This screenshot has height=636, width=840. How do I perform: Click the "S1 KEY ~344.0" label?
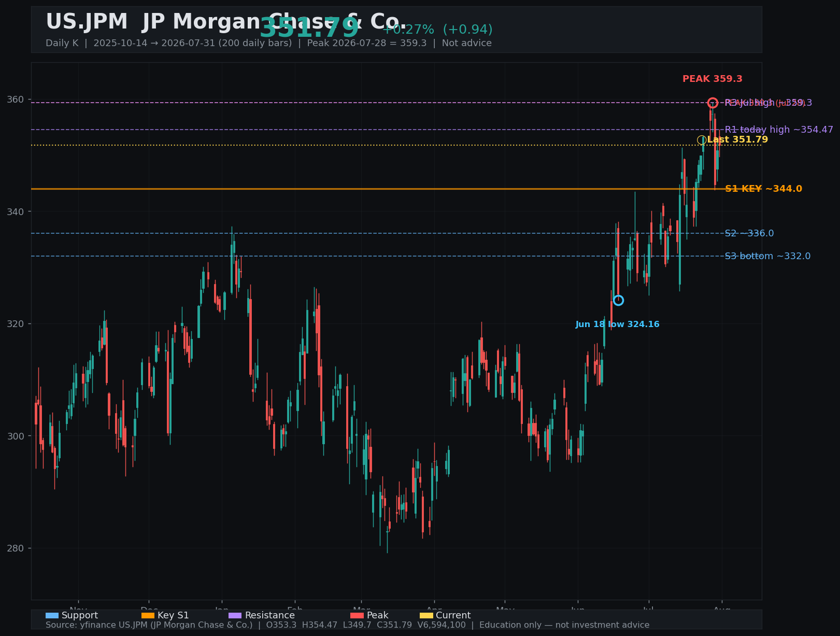pos(763,189)
